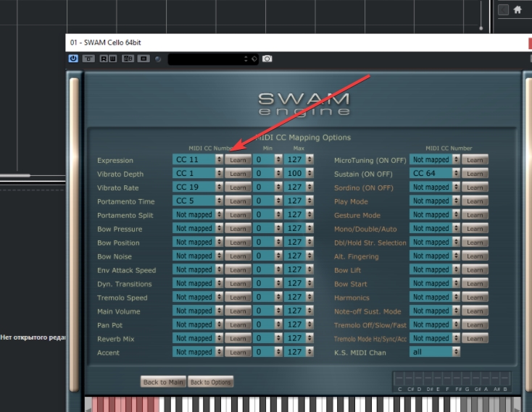Click the Learn button for Expression
This screenshot has width=532, height=412.
tap(238, 160)
